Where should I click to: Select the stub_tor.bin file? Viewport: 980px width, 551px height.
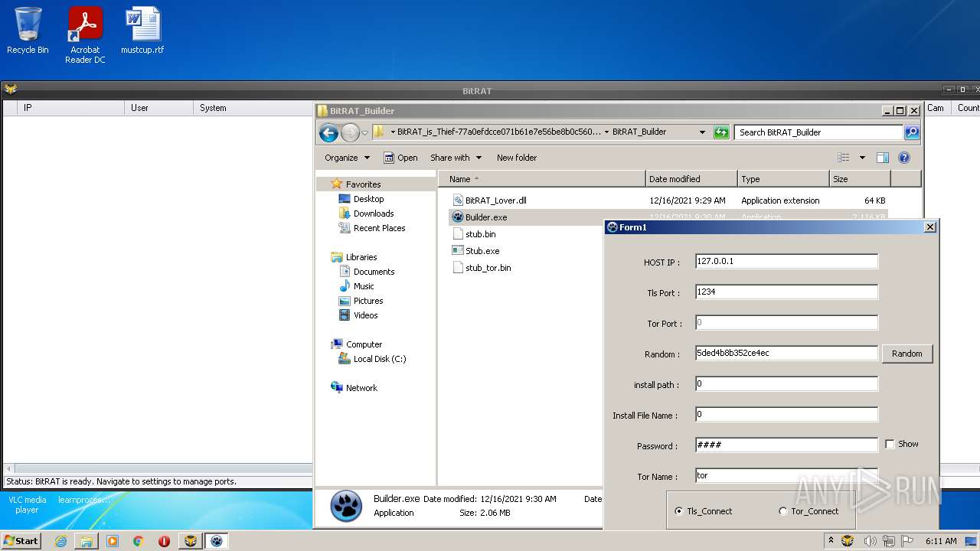(488, 268)
